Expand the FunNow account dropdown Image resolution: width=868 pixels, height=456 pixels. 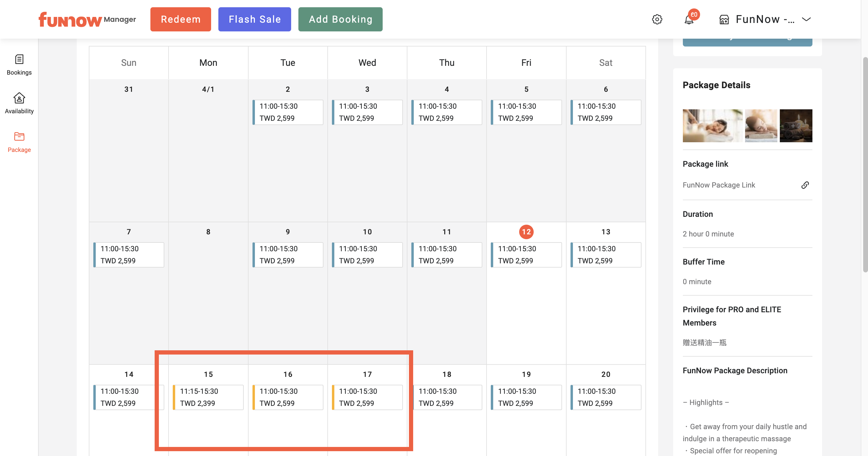(x=806, y=19)
